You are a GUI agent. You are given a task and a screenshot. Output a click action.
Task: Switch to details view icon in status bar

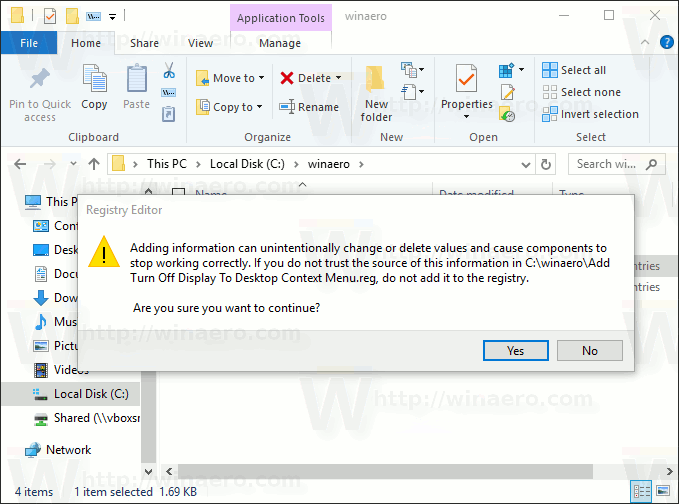pyautogui.click(x=642, y=491)
